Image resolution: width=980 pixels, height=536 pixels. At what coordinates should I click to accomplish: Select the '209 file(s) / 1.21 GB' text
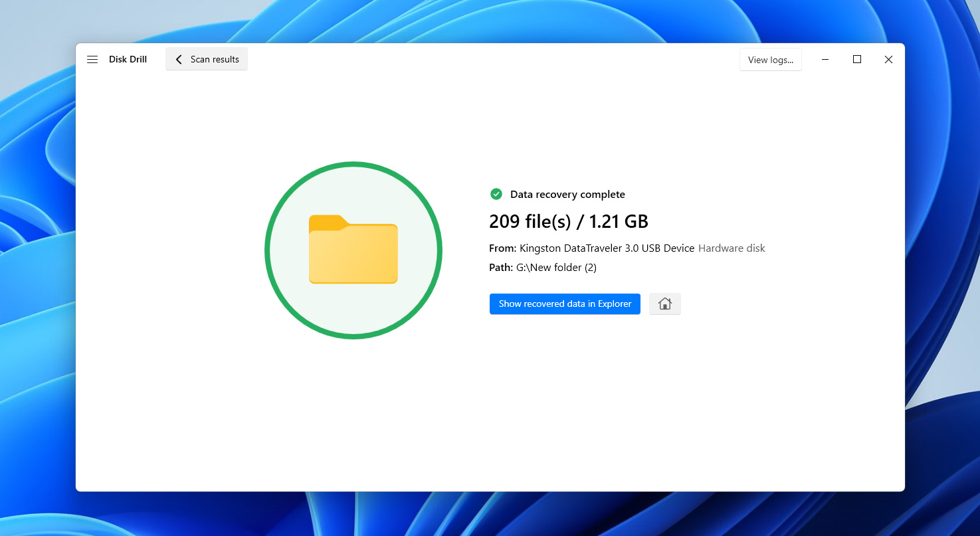pyautogui.click(x=569, y=221)
